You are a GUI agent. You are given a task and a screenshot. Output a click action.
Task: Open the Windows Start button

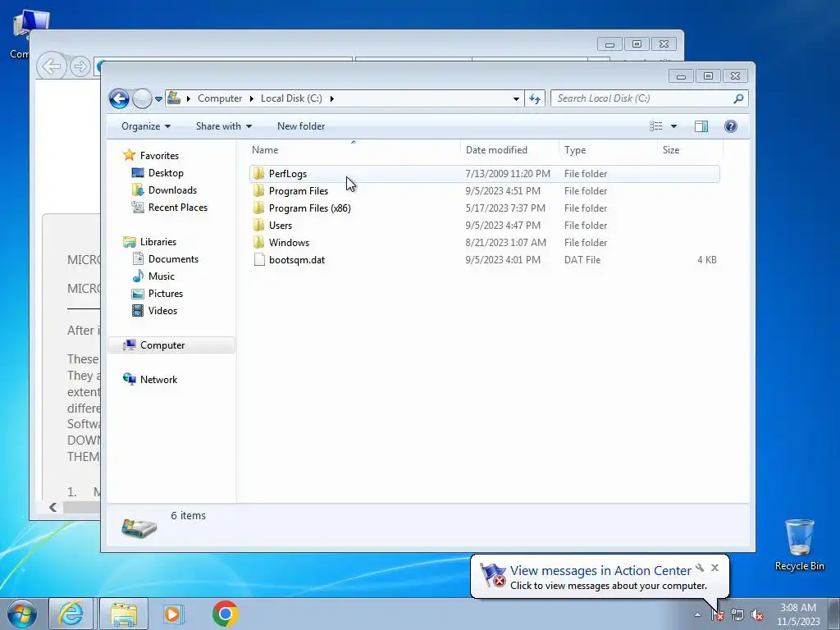point(22,614)
